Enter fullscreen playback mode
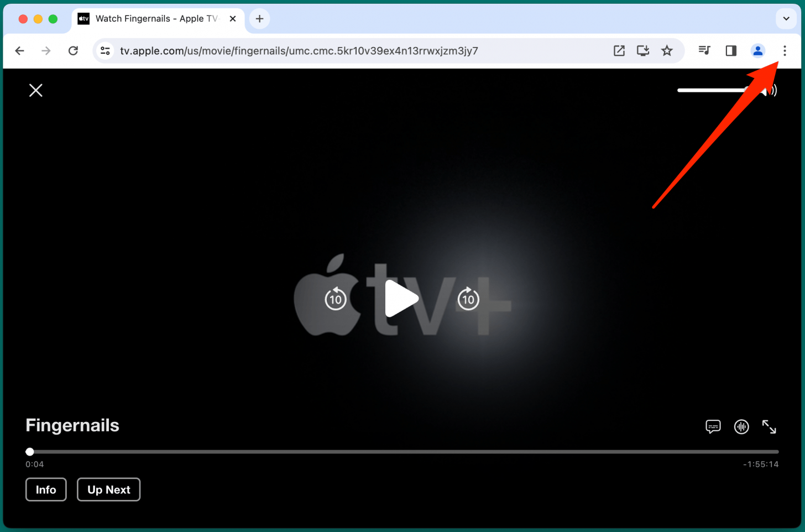The height and width of the screenshot is (532, 805). coord(769,426)
